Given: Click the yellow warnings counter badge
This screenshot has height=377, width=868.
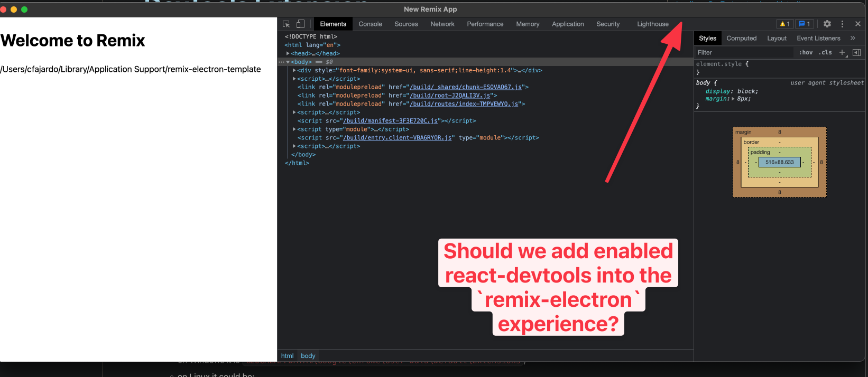Looking at the screenshot, I should 785,24.
